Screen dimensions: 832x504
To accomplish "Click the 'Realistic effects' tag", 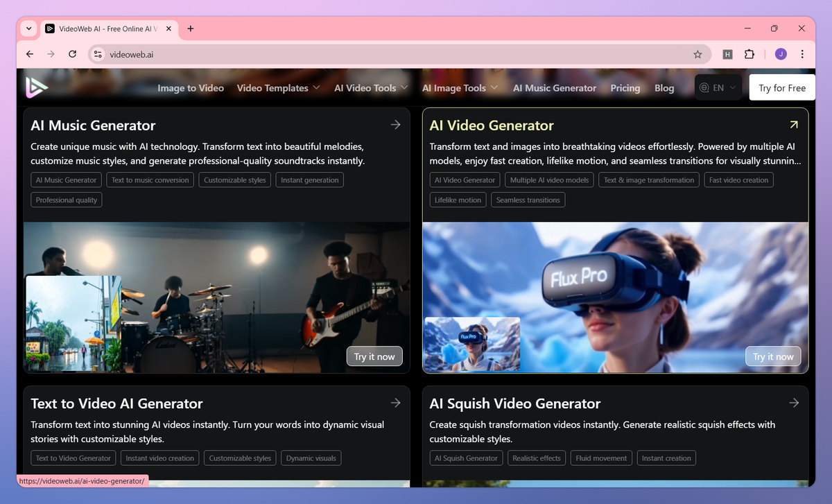I will click(537, 458).
